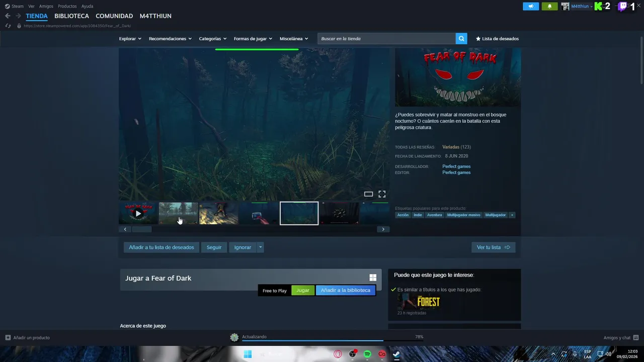Play the Fear of Dark trailer thumbnail

138,213
